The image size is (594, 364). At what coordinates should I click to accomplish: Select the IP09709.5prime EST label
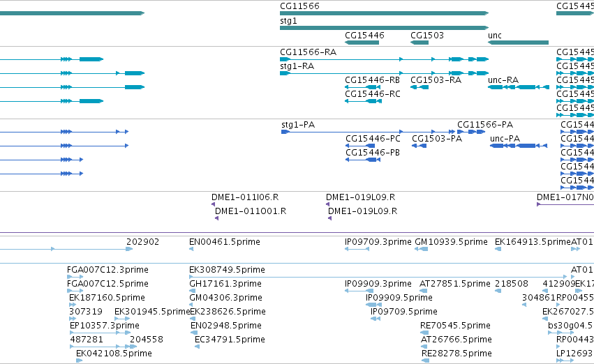(404, 312)
